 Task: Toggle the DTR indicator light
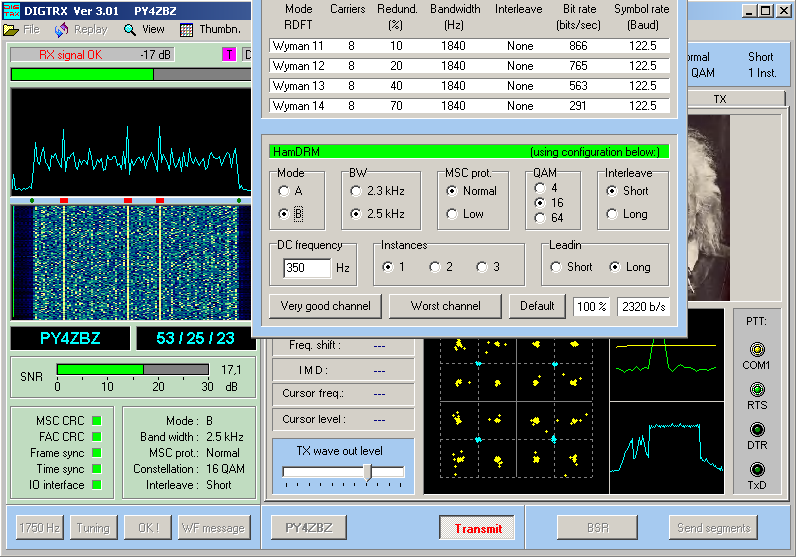point(757,430)
